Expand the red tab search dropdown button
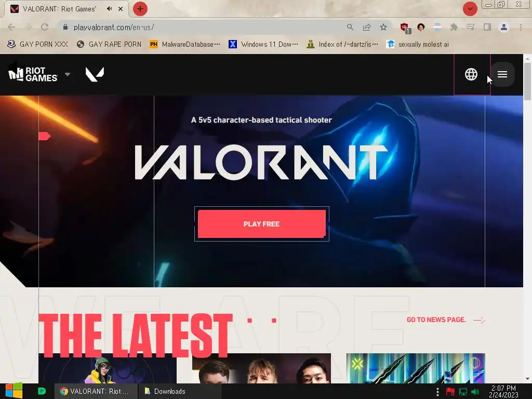The height and width of the screenshot is (399, 532). (470, 9)
